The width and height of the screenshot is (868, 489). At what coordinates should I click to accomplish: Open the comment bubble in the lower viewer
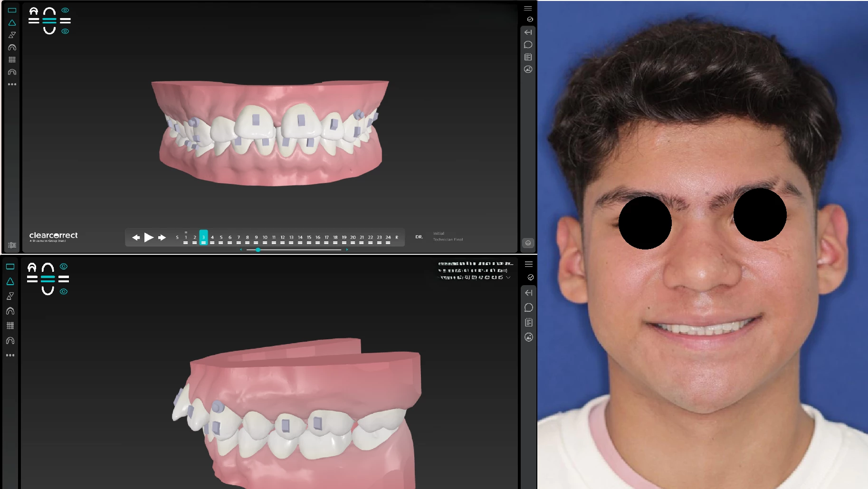528,308
